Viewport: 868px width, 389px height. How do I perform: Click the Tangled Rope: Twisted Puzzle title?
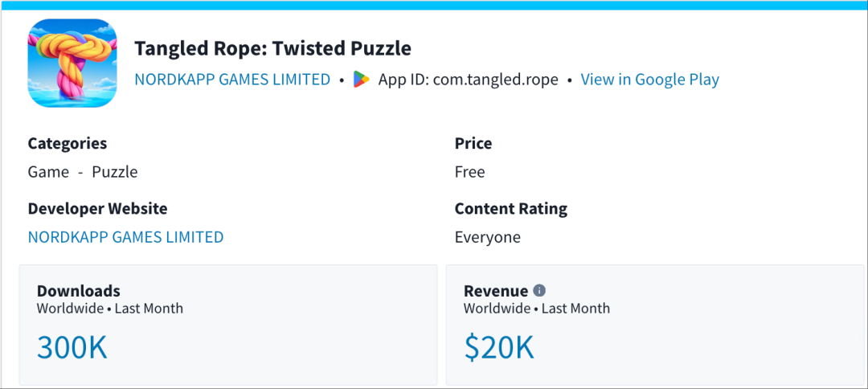[x=272, y=48]
